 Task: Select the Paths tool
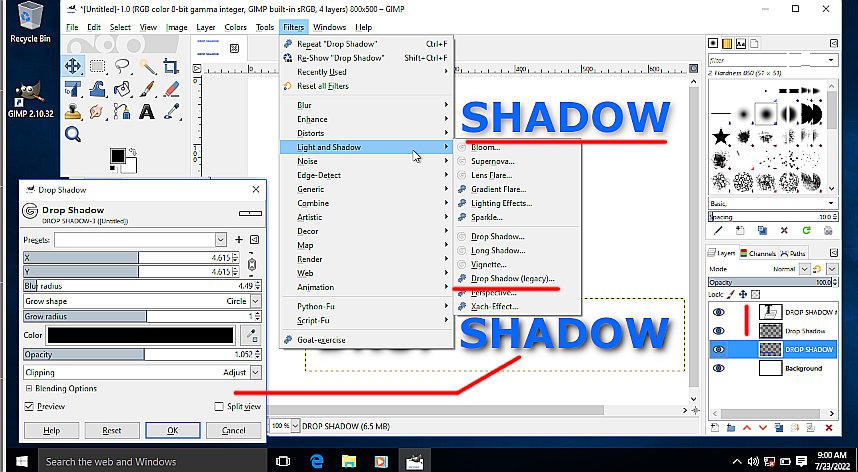122,112
